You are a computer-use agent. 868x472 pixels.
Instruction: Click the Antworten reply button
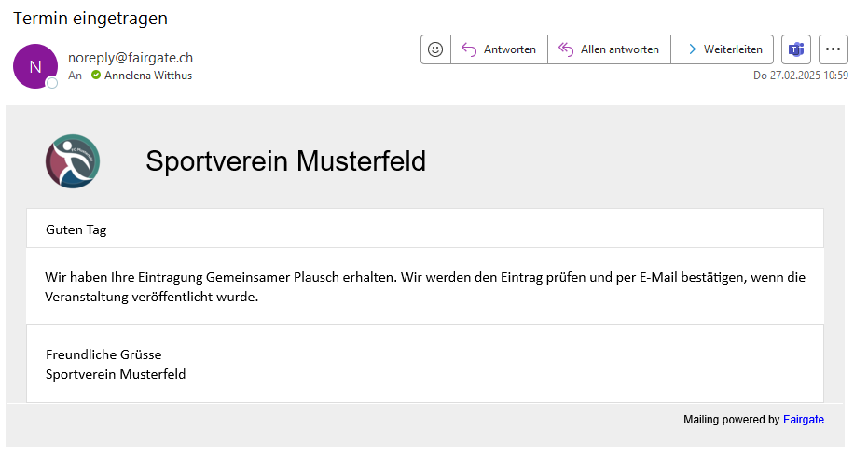499,49
